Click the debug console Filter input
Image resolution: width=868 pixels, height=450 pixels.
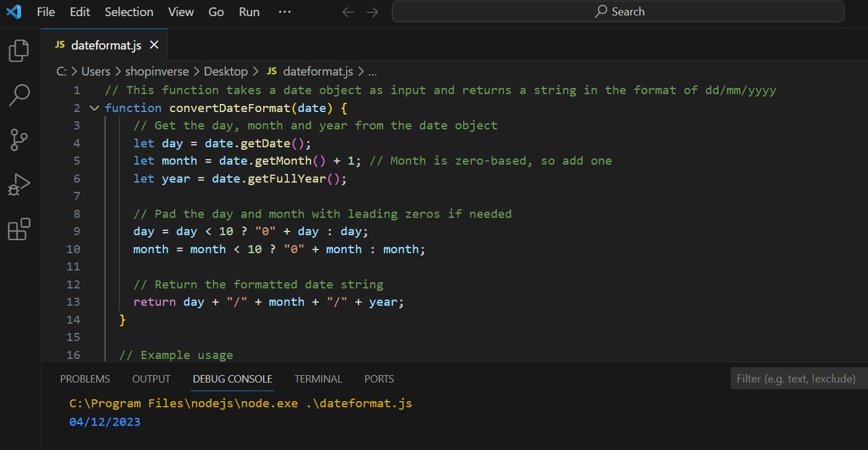coord(799,379)
